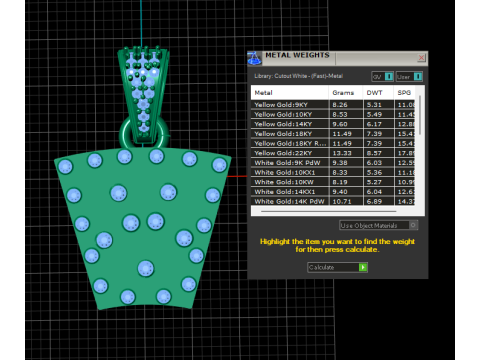
Task: Click the 9.40 grams value
Action: coord(340,192)
